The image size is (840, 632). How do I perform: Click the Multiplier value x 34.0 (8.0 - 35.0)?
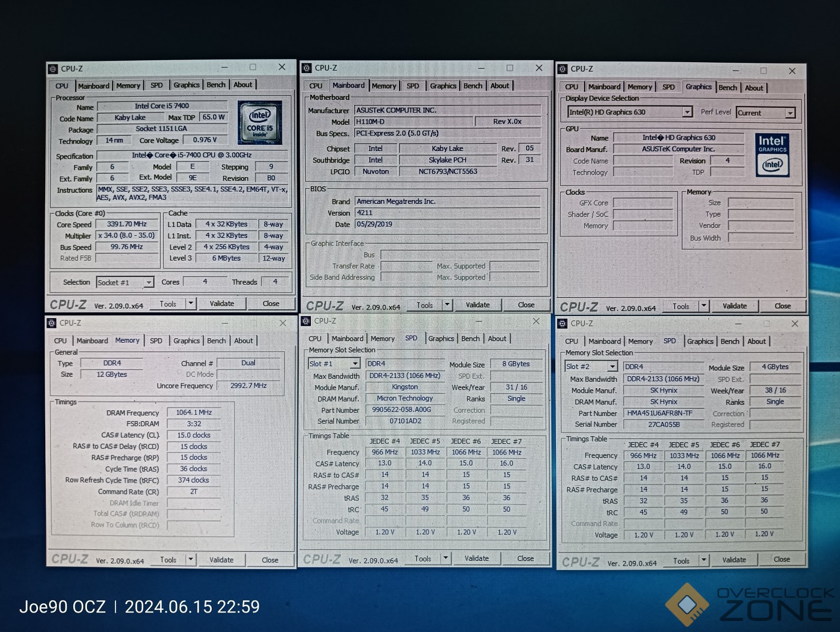click(x=127, y=235)
